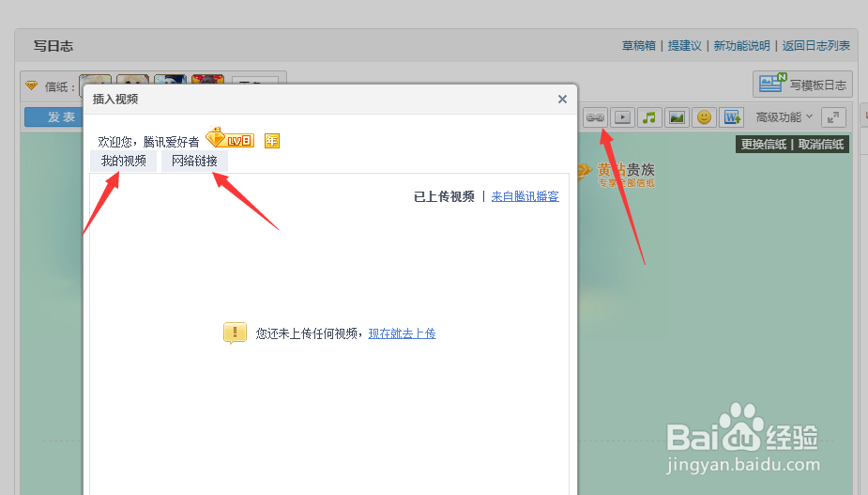Click the 写模板日志 button
Screen dimensions: 868x495
pyautogui.click(x=802, y=85)
